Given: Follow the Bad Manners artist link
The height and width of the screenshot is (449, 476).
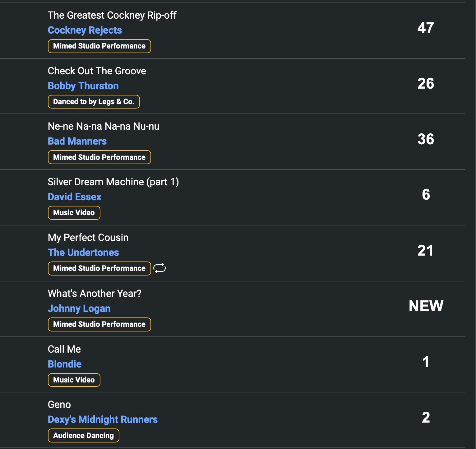Looking at the screenshot, I should coord(77,141).
